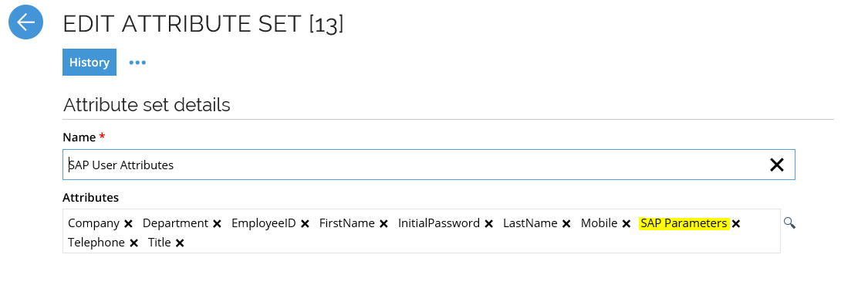Clear the Name field with the X
Viewport: 868px width, 282px height.
pyautogui.click(x=777, y=165)
